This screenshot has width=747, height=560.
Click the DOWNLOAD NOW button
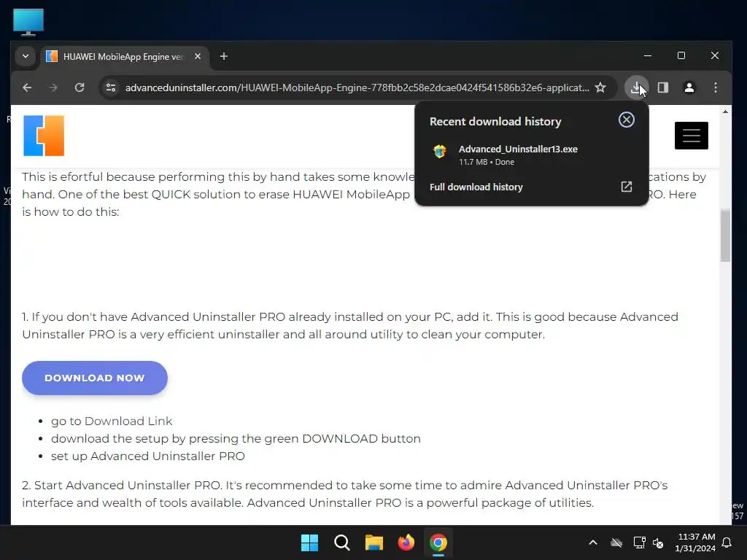[95, 378]
